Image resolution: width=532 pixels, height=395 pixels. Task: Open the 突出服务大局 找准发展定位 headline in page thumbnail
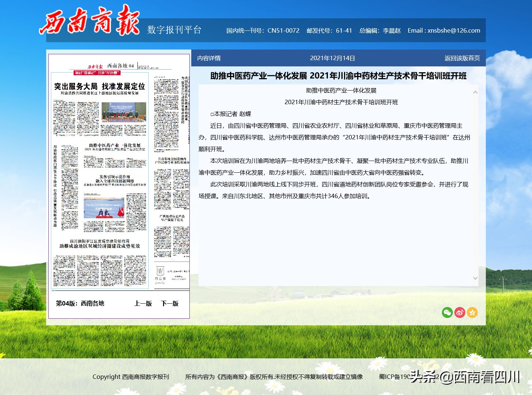100,86
